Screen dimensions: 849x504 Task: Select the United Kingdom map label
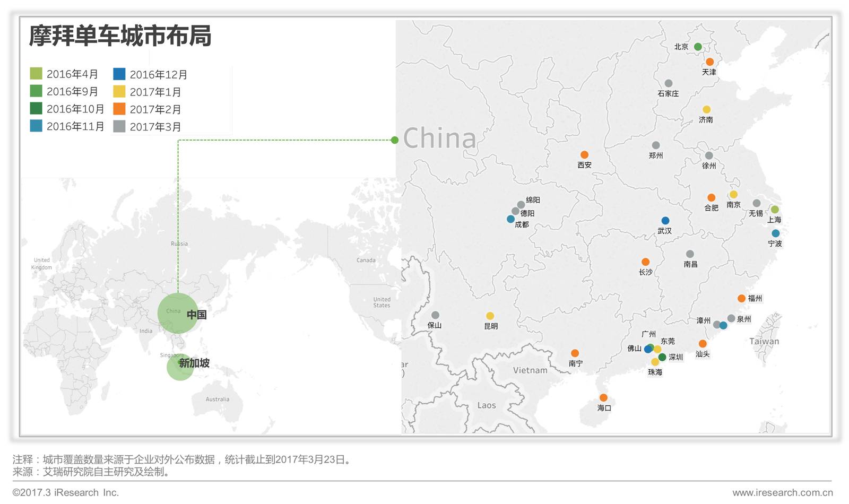point(42,264)
